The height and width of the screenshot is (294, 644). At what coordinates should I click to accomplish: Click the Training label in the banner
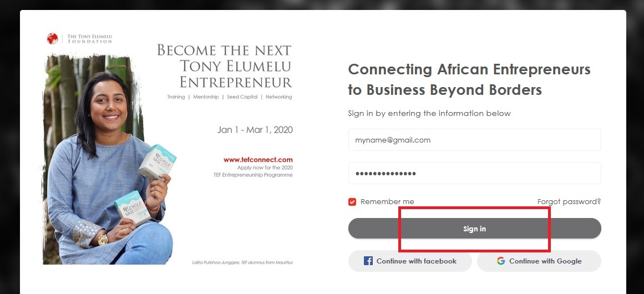pyautogui.click(x=176, y=97)
